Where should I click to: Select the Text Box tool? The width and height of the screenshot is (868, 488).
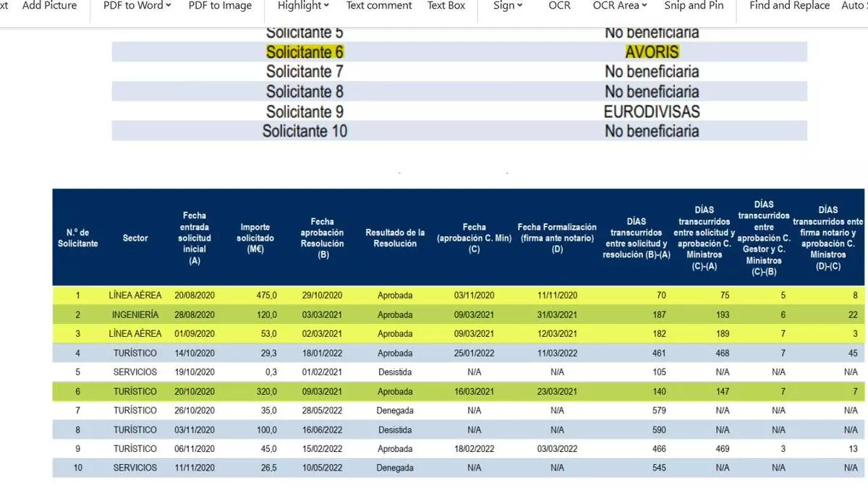(x=446, y=6)
